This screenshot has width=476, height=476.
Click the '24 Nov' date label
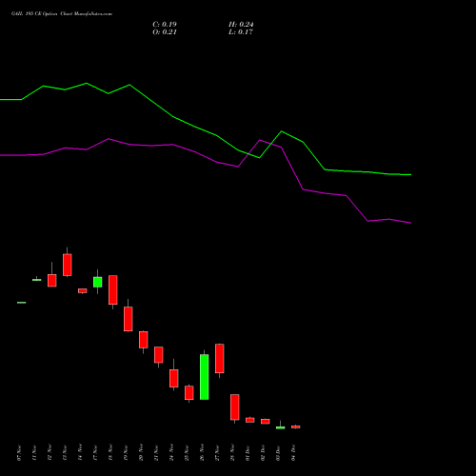tap(171, 453)
